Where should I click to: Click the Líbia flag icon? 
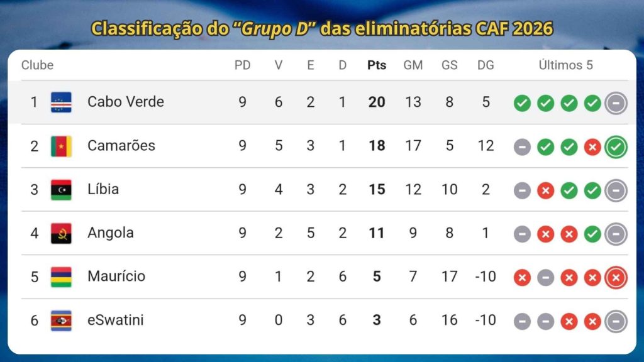click(61, 189)
